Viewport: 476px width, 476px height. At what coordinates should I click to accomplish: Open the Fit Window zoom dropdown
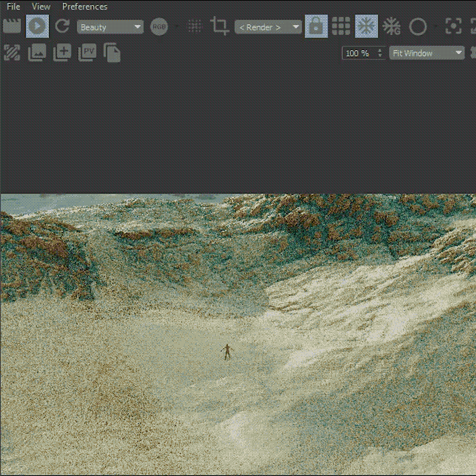pyautogui.click(x=427, y=53)
